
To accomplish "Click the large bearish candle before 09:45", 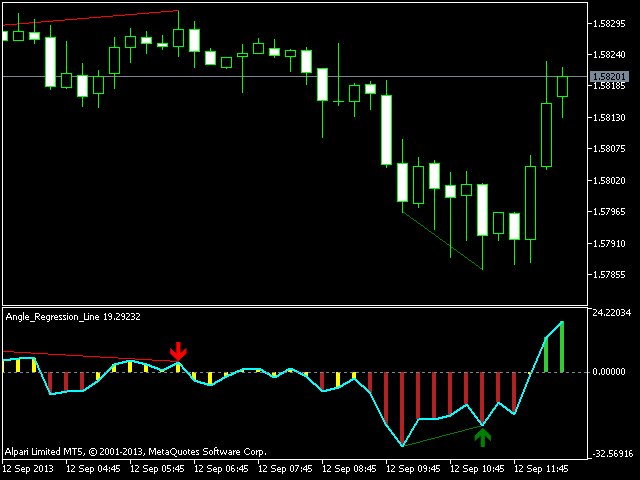I will (387, 130).
